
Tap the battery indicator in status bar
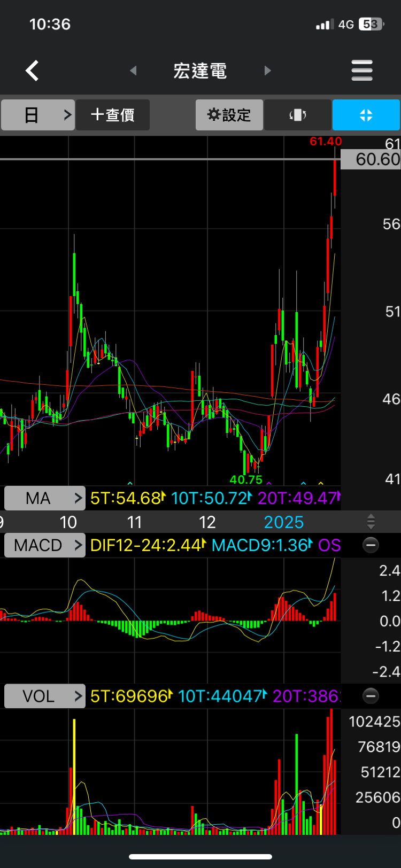pyautogui.click(x=372, y=24)
